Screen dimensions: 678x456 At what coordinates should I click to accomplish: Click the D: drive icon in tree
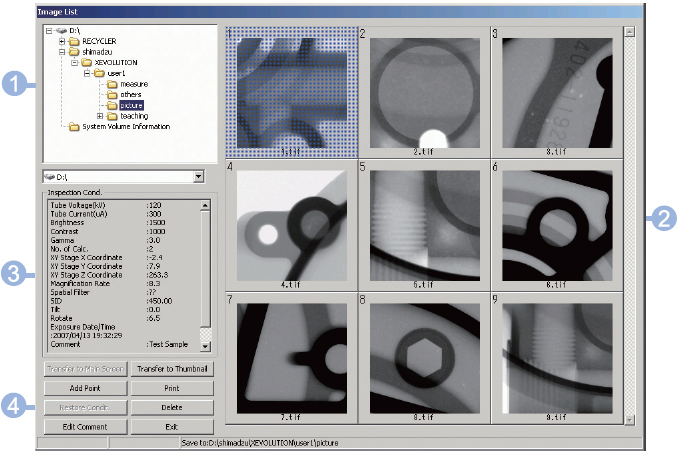coord(61,30)
